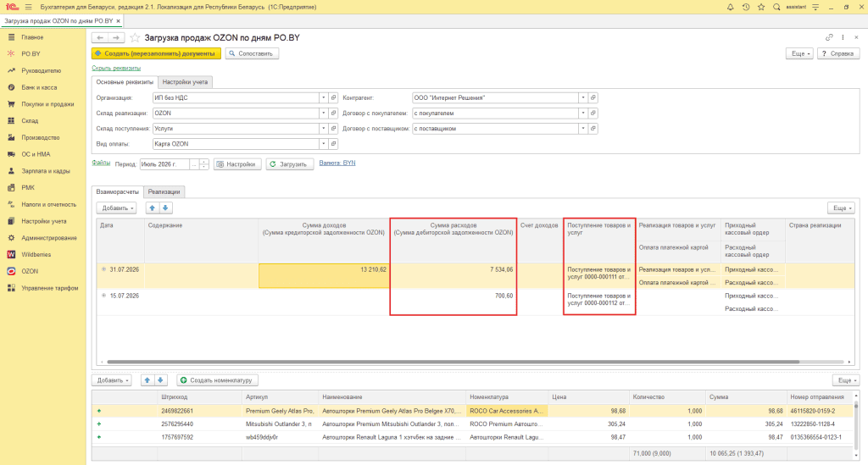Open Банк и касса section

39,87
